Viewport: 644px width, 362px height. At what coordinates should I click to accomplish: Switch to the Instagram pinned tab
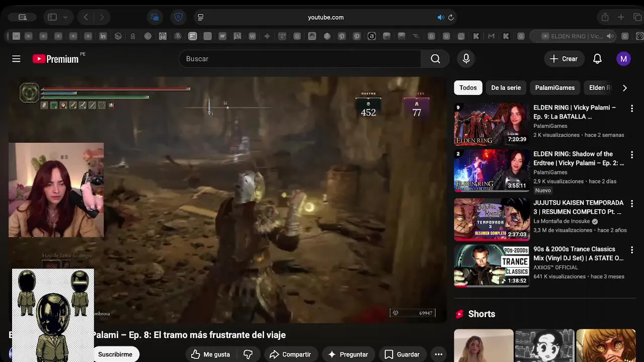click(461, 36)
